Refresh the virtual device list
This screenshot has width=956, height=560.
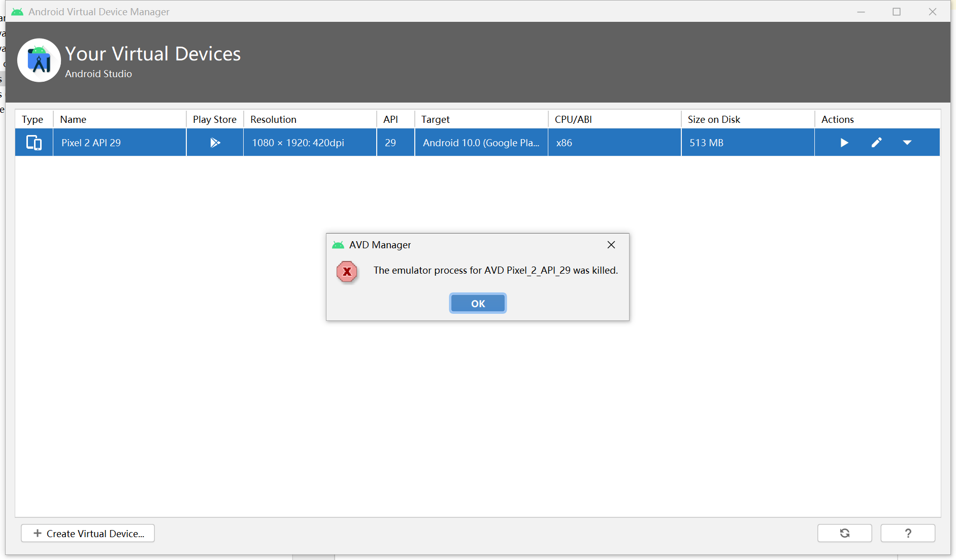[844, 533]
